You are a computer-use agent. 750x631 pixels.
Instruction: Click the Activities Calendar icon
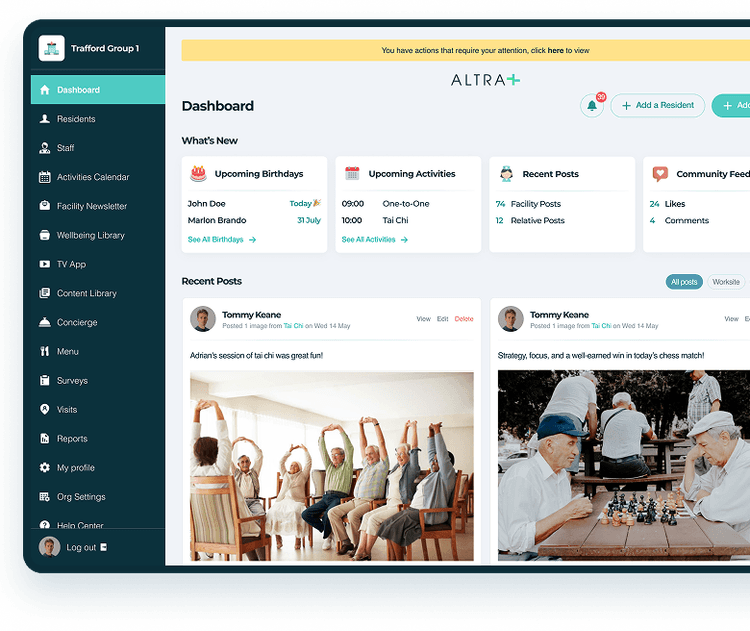pyautogui.click(x=44, y=177)
